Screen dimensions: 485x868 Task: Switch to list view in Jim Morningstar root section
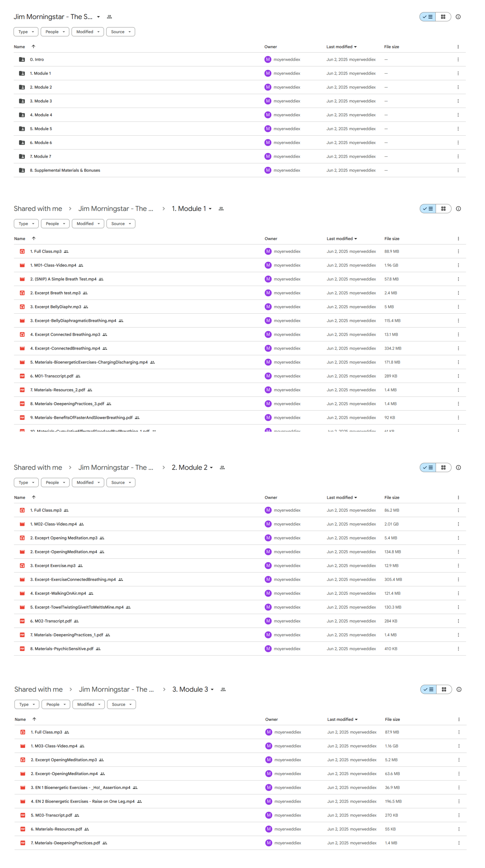(x=427, y=17)
